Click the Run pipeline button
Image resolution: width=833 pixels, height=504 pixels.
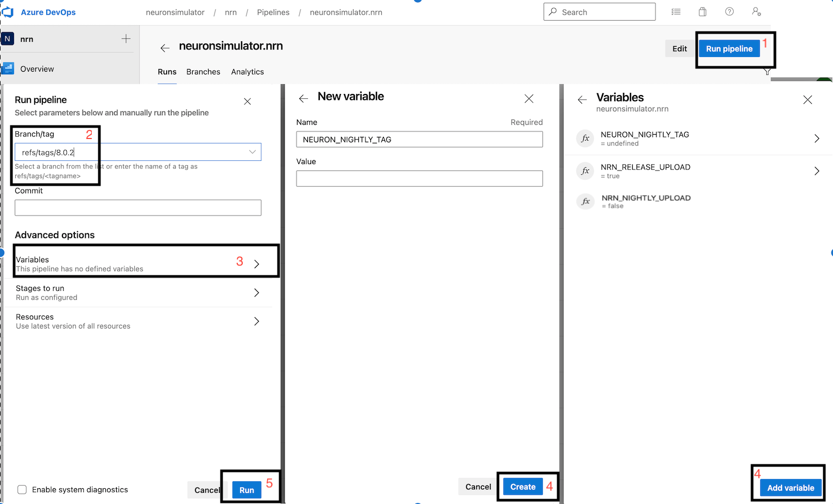pyautogui.click(x=729, y=48)
